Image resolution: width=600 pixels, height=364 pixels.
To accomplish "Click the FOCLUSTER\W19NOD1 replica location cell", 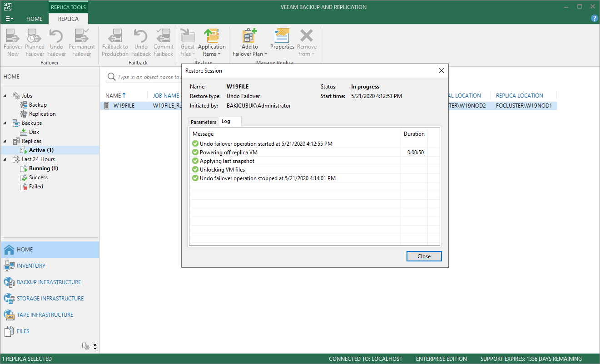I will [523, 106].
